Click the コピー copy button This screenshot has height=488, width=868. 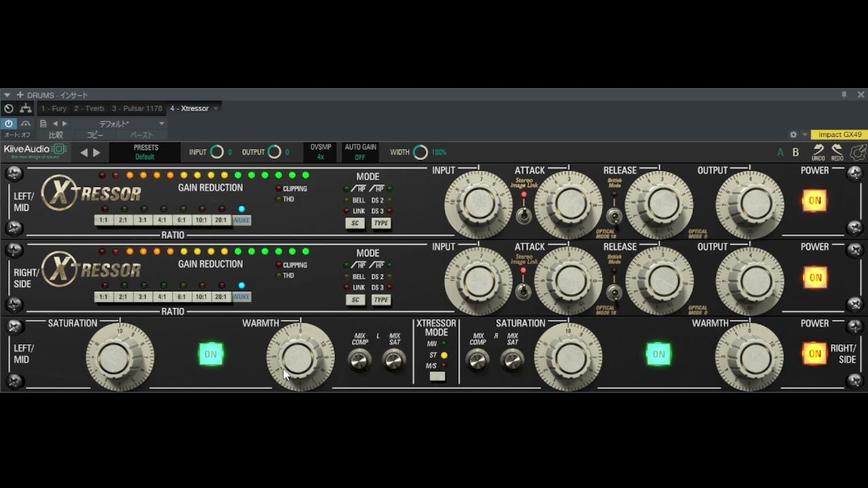click(95, 135)
